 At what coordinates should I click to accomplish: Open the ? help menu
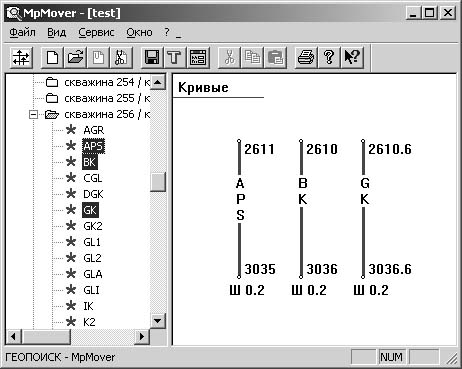[167, 32]
